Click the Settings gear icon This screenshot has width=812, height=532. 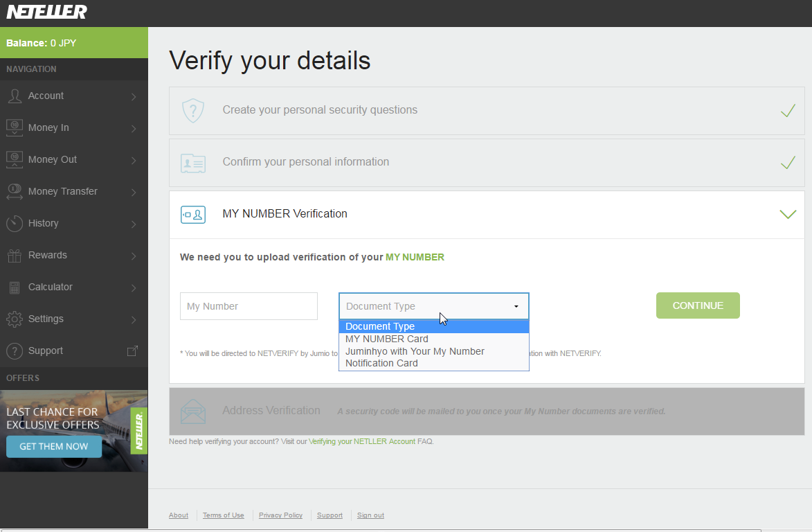click(15, 319)
